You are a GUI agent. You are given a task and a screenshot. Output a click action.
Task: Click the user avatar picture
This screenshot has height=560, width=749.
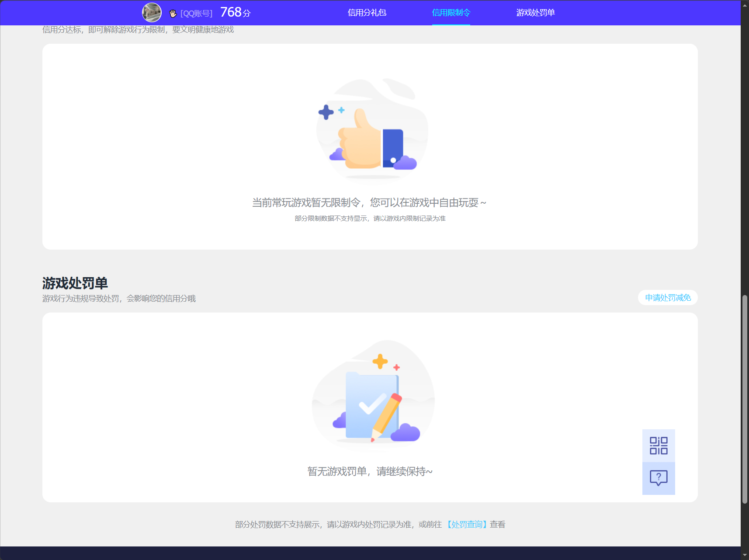click(152, 12)
